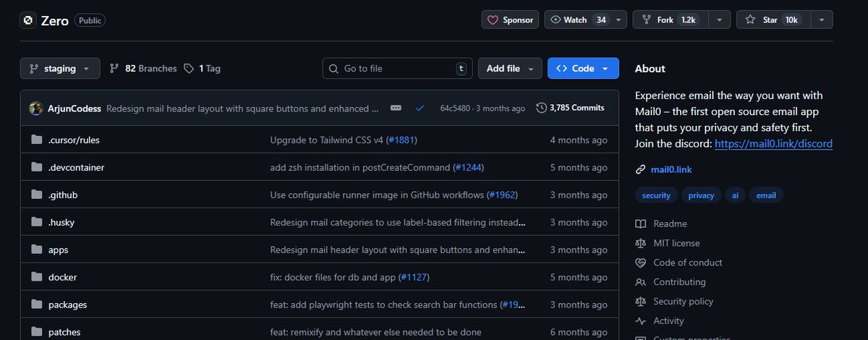Open the 'Upgrade to Tailwind CSS v4' commit
Viewport: 868px width, 340px height.
pos(326,140)
